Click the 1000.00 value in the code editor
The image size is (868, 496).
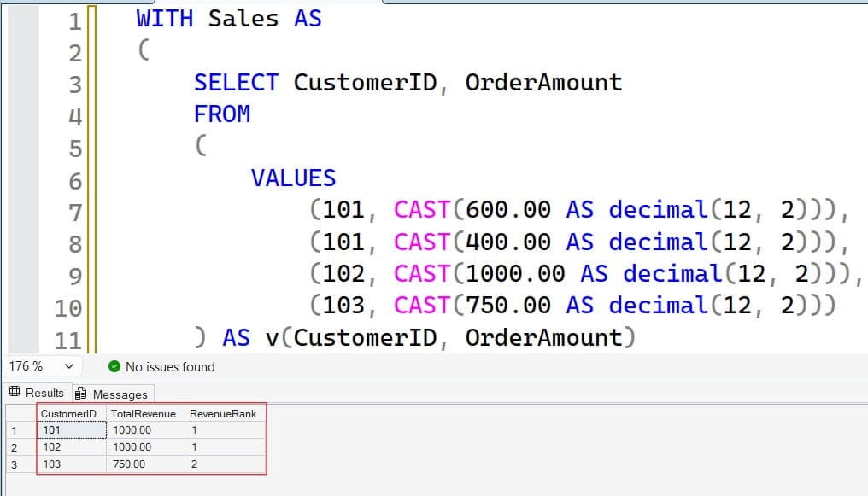[x=515, y=274]
